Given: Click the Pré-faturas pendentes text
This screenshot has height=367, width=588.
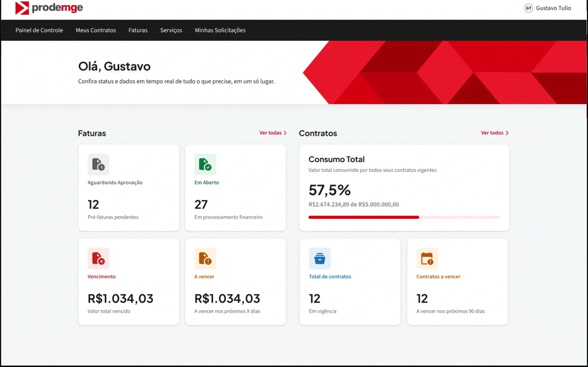Looking at the screenshot, I should coord(113,217).
